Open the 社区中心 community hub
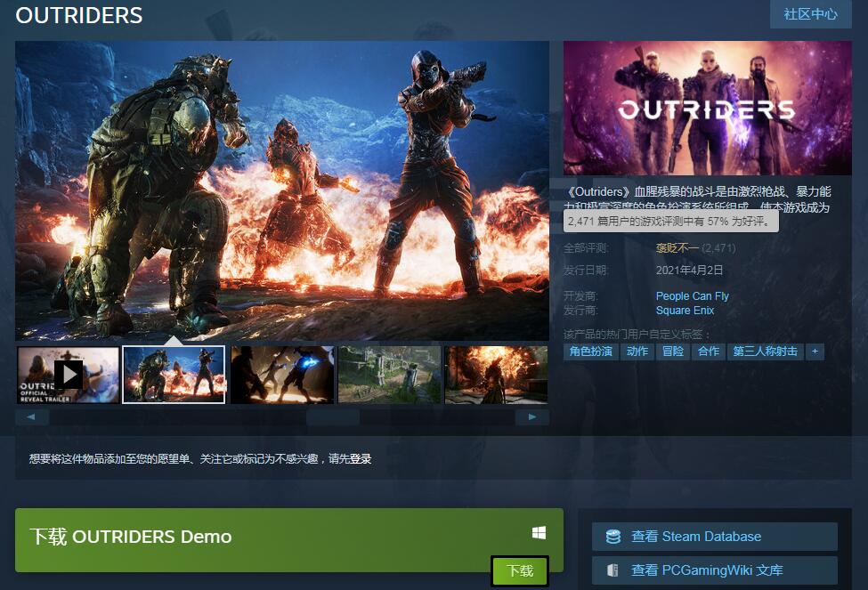The height and width of the screenshot is (590, 868). [x=810, y=14]
